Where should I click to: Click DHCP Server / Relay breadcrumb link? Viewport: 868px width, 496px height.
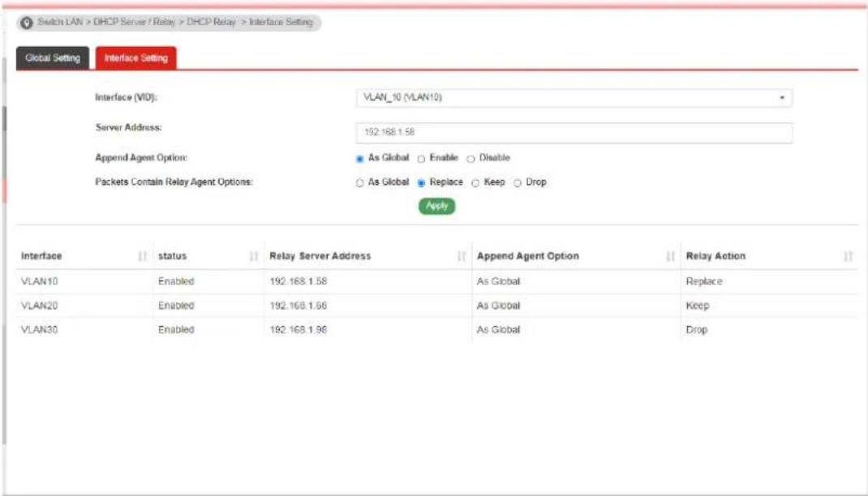tap(134, 22)
